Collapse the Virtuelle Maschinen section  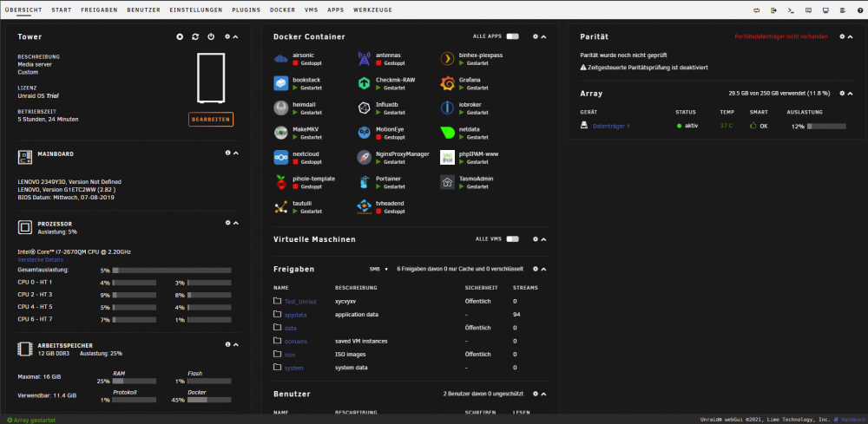pos(543,239)
